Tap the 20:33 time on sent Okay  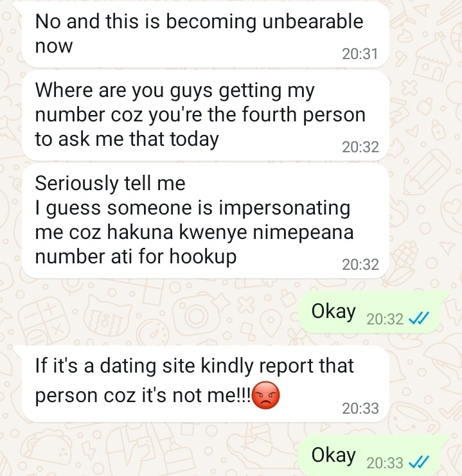pos(385,463)
